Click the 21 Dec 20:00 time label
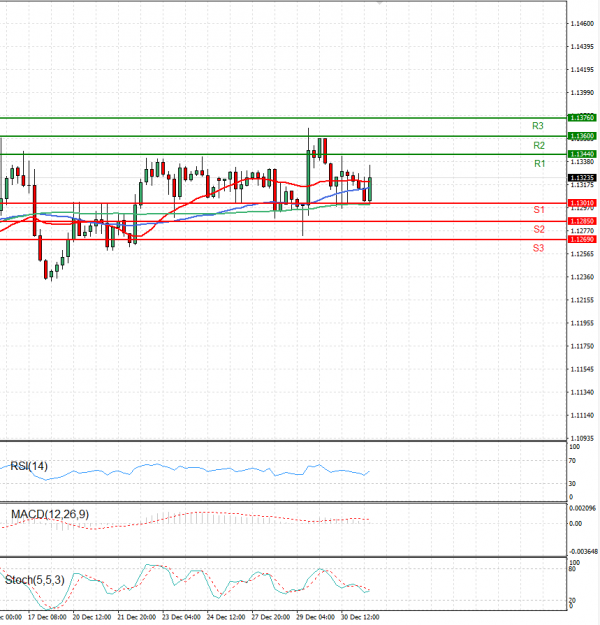Screen dimensions: 600x625 point(136,617)
